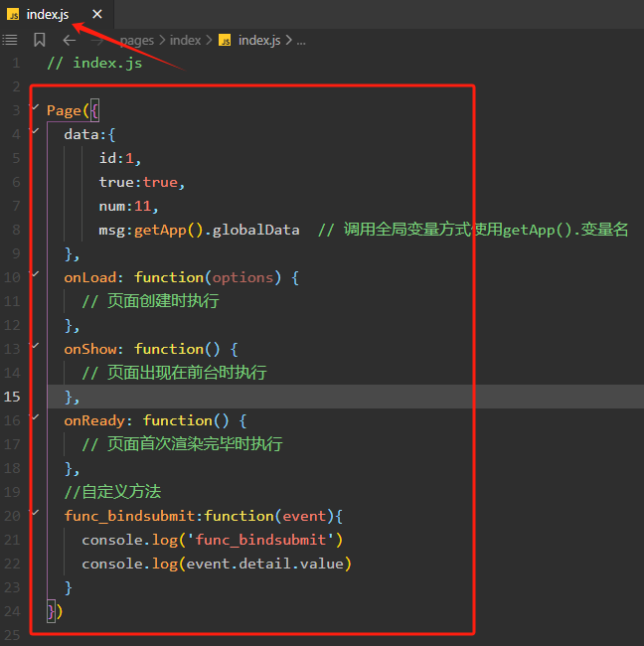The image size is (644, 646).
Task: Select the index.js editor tab
Action: 57,15
